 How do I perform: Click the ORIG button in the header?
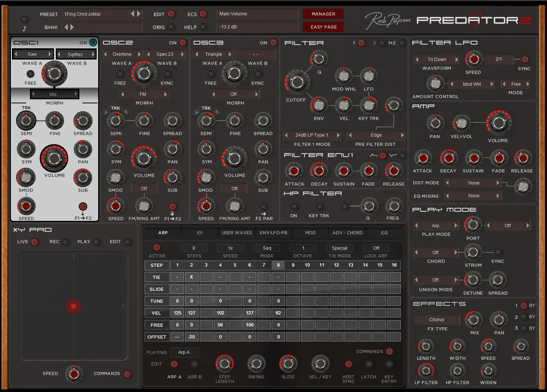point(171,27)
